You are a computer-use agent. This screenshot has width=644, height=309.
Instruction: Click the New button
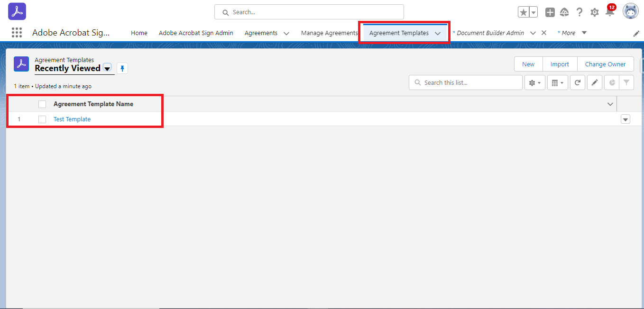(x=528, y=64)
